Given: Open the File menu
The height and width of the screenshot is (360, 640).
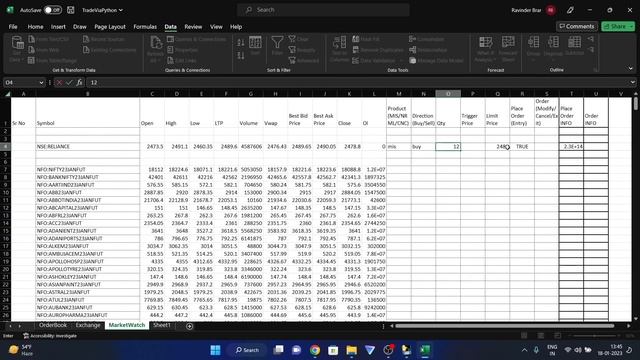Looking at the screenshot, I should [13, 27].
